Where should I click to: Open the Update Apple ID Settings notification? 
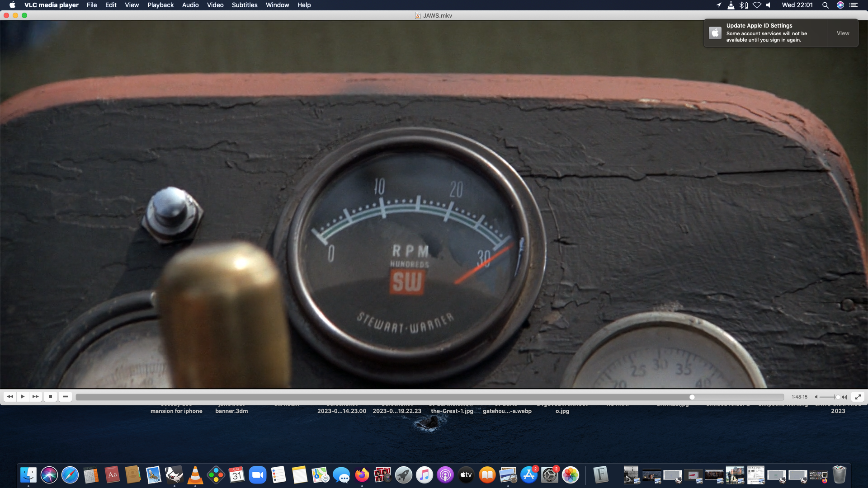(765, 33)
